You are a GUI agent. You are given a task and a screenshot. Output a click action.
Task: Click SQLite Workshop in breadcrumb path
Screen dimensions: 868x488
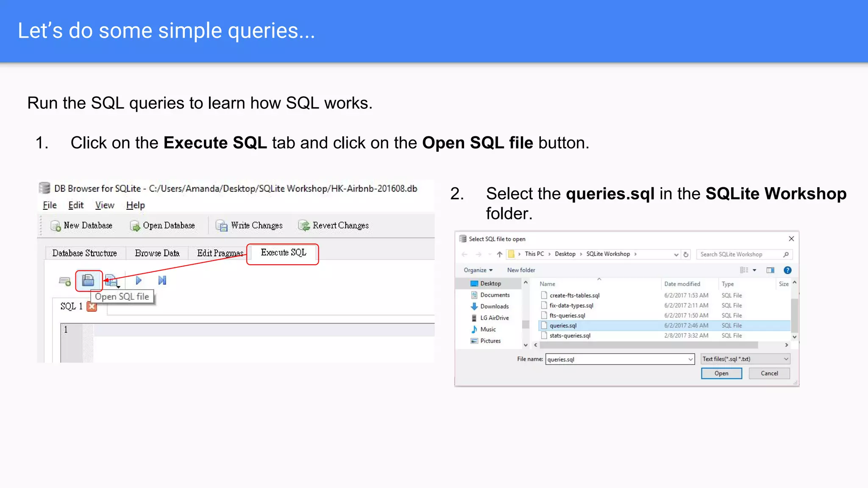[608, 254]
